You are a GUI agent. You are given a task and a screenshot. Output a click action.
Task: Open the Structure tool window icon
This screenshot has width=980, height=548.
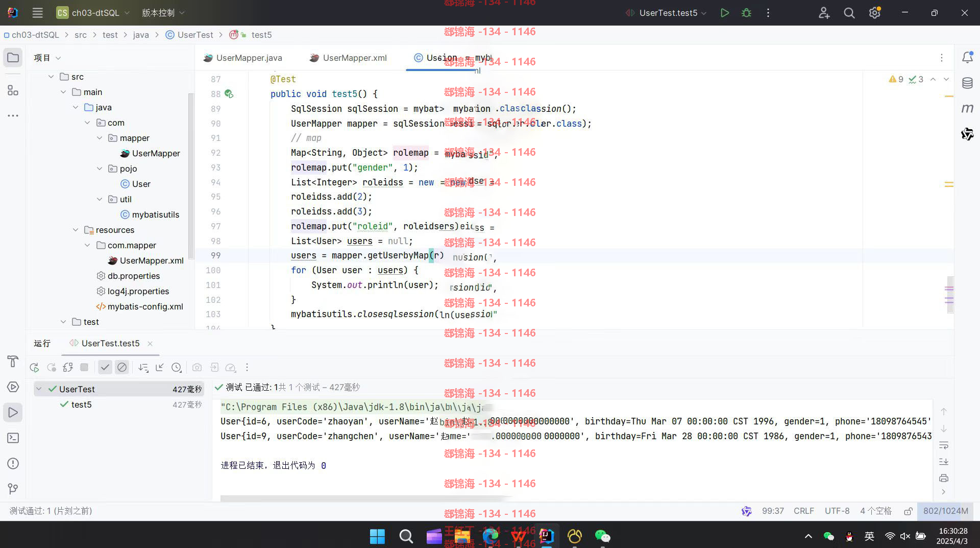13,90
